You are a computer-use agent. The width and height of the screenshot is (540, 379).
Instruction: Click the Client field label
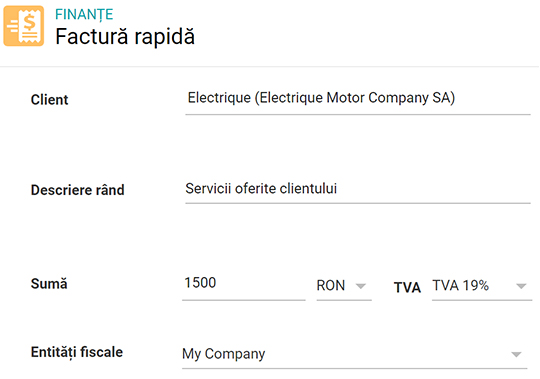click(50, 100)
